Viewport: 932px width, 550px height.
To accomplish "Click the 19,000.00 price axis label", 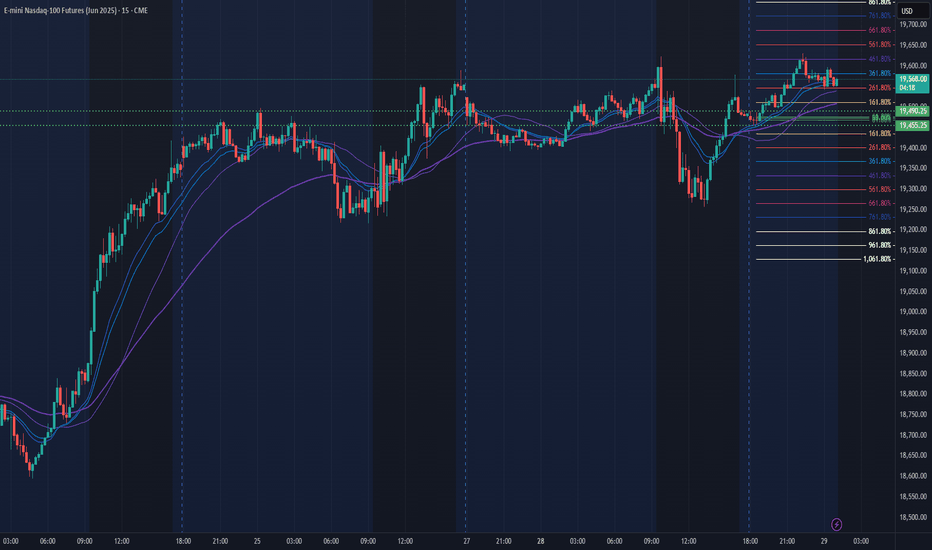I will point(913,312).
